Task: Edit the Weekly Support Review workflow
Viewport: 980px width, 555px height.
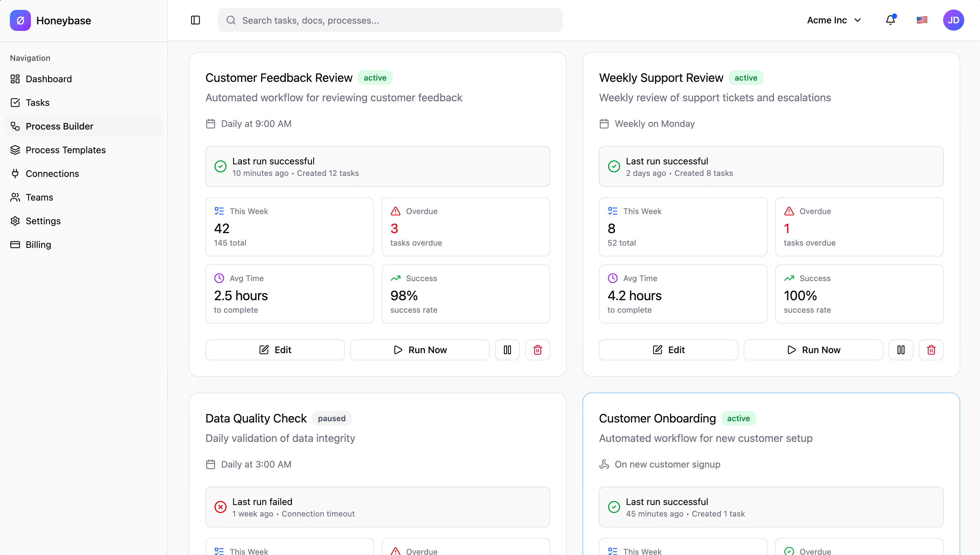Action: [668, 350]
